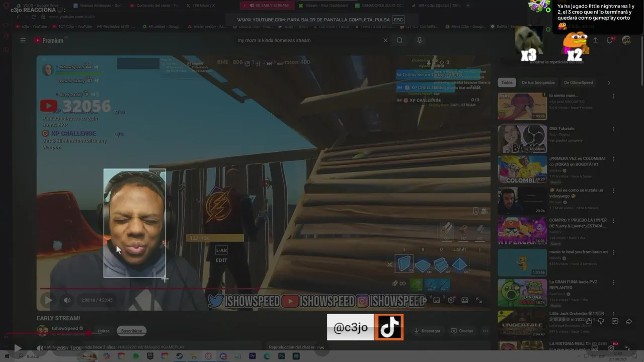Screen dimensions: 644x362
Task: Mute the outer 16:08 player volume
Action: coord(40,348)
